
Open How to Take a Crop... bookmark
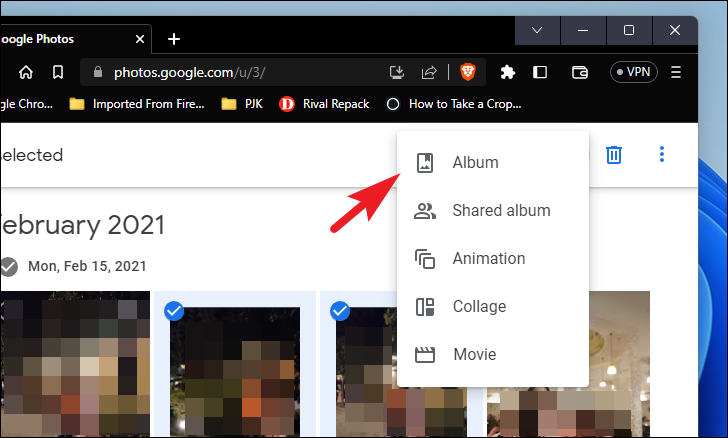click(x=454, y=104)
